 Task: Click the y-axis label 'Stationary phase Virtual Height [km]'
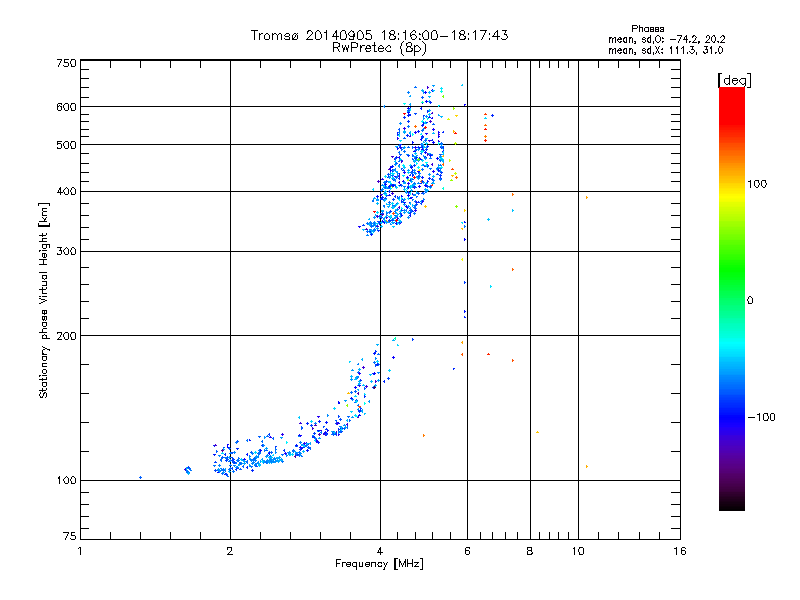[x=44, y=300]
